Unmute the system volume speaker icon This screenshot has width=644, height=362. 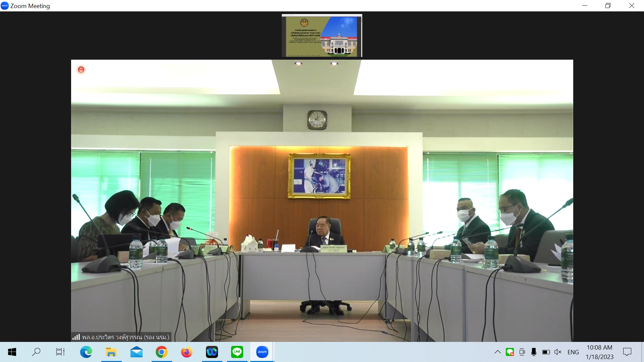click(x=558, y=352)
